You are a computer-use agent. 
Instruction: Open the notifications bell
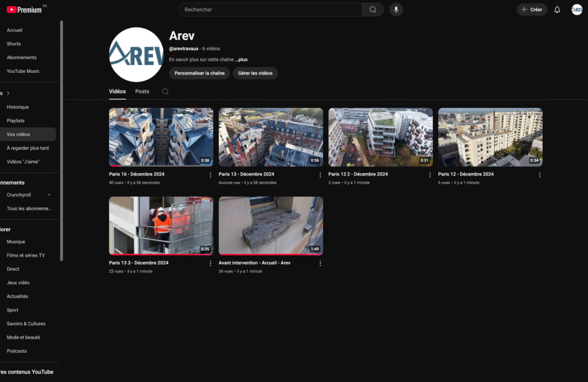click(557, 10)
